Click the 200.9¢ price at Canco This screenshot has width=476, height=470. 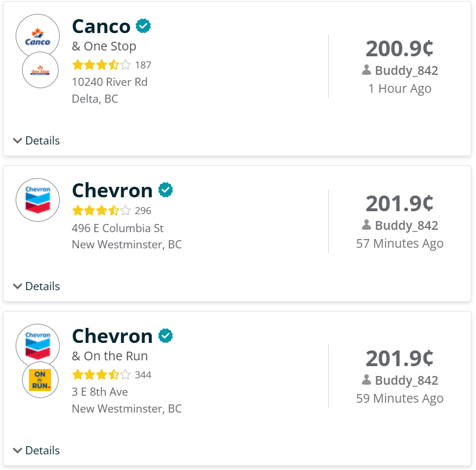pyautogui.click(x=399, y=49)
